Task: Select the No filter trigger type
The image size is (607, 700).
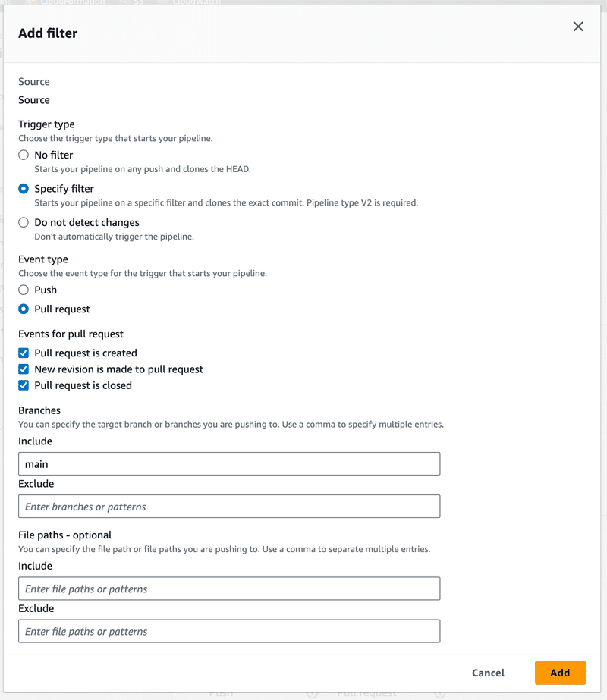Action: 24,155
